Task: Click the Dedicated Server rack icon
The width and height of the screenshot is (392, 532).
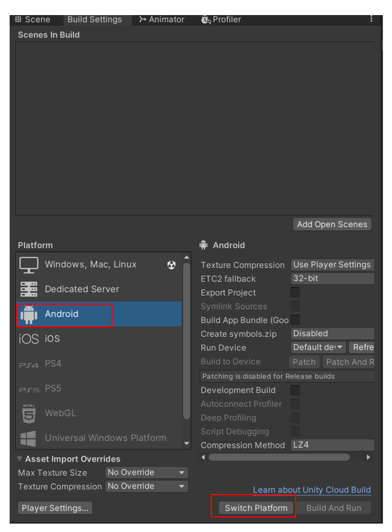Action: pos(29,289)
